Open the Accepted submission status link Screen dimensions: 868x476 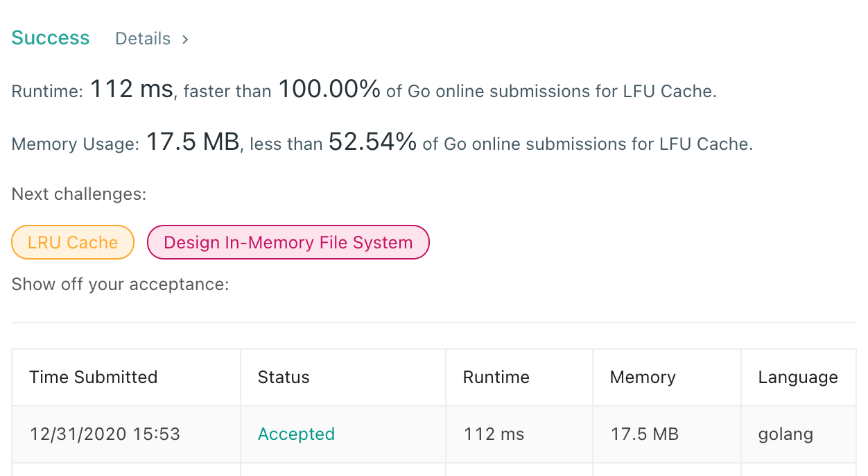click(x=296, y=434)
